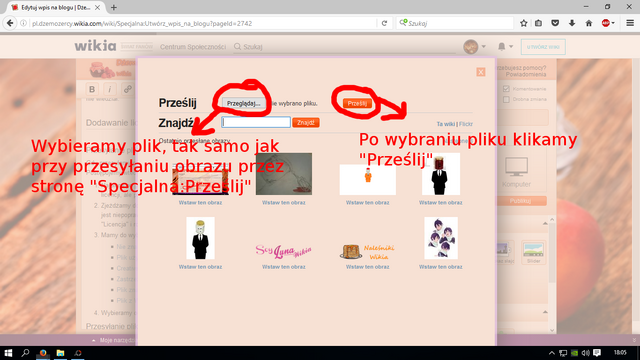This screenshot has width=640, height=360.
Task: Click the 'Przeglądaj...' file browse button
Action: pos(243,103)
